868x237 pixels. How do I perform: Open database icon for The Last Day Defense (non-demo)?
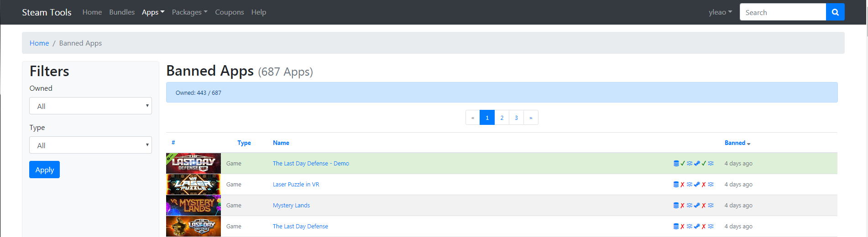676,226
